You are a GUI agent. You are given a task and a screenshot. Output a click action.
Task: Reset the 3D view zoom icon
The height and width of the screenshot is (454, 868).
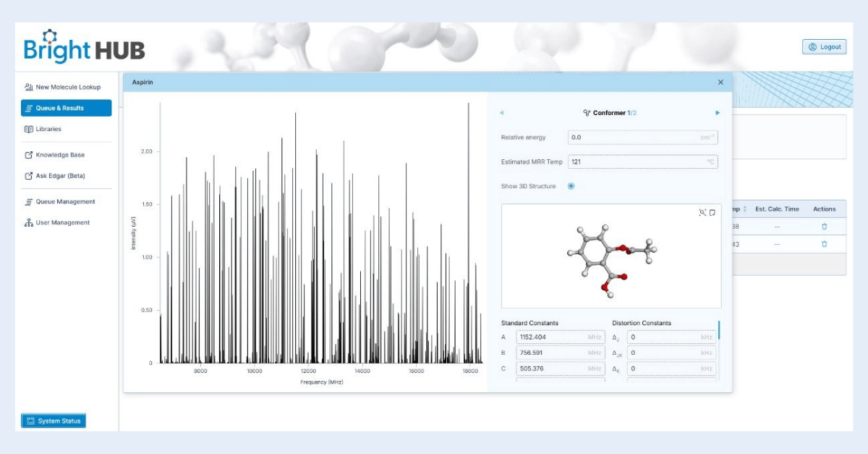click(x=702, y=212)
